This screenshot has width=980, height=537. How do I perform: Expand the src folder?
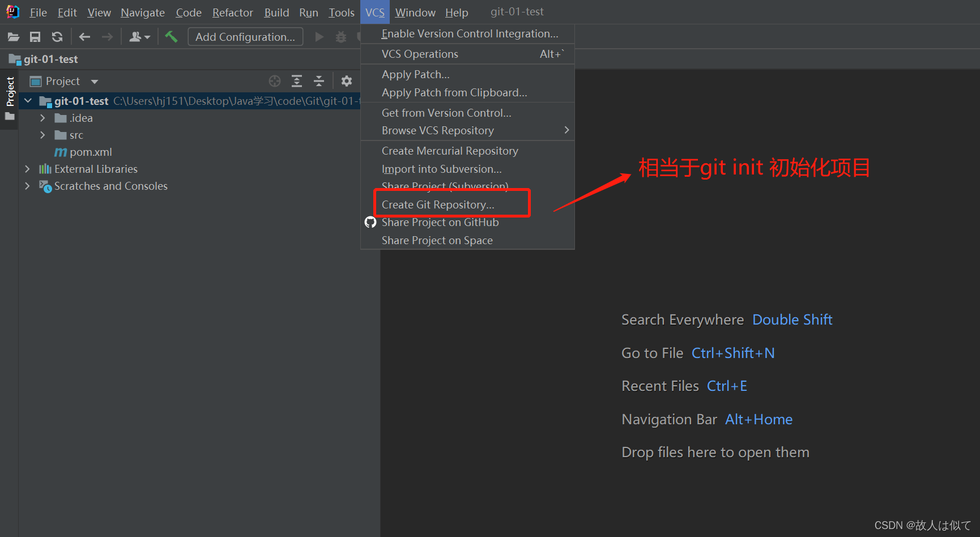pos(42,135)
